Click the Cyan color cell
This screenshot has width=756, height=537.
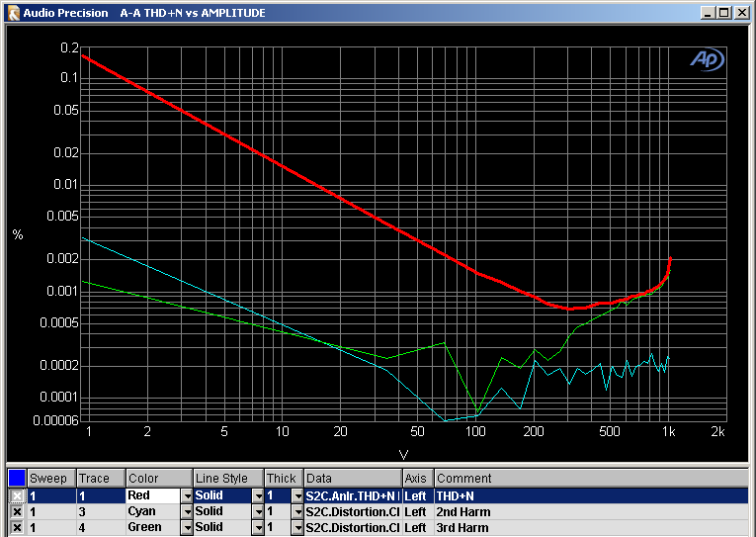tap(153, 512)
